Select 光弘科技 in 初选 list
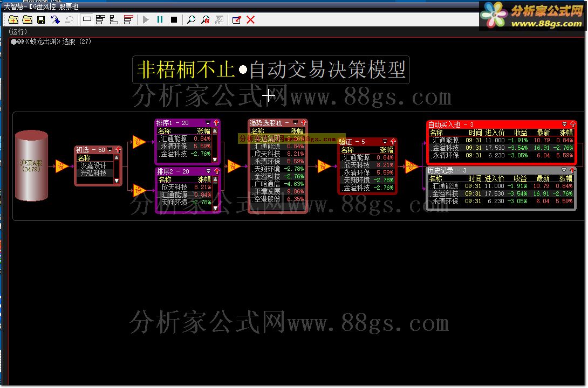This screenshot has width=588, height=388. click(x=94, y=173)
